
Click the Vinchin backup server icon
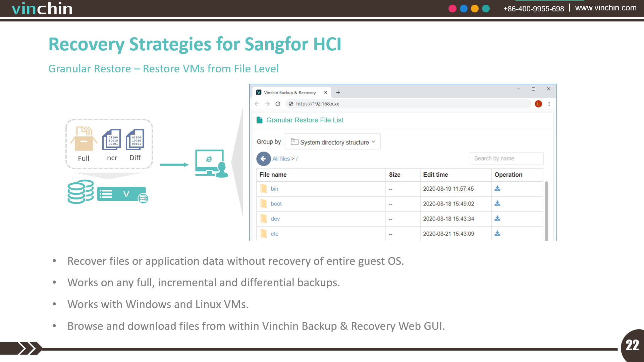[122, 194]
